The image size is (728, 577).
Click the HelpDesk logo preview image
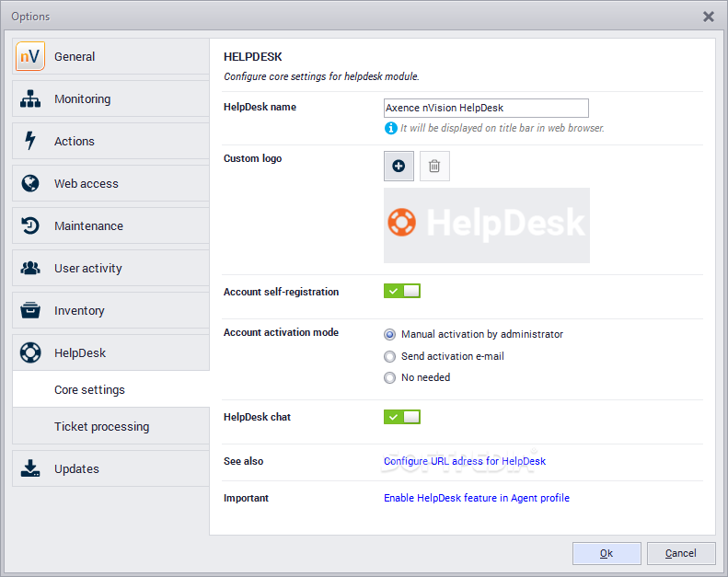(x=487, y=225)
